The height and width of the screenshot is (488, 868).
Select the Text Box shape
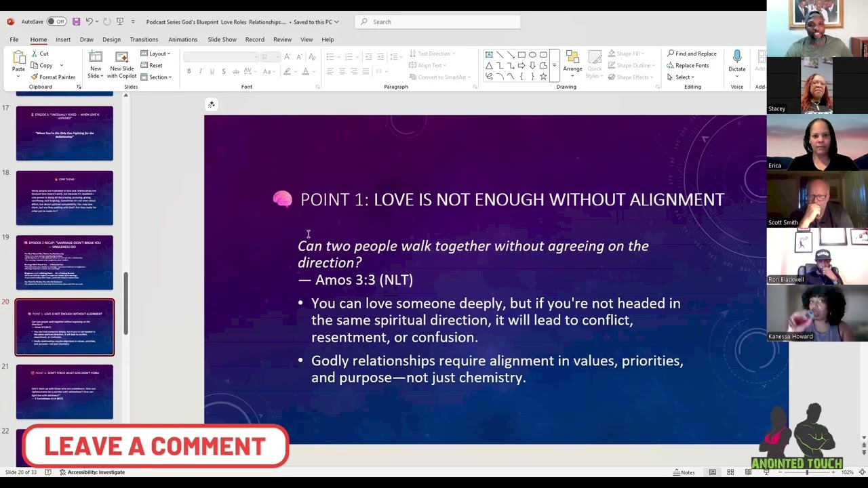[x=489, y=55]
